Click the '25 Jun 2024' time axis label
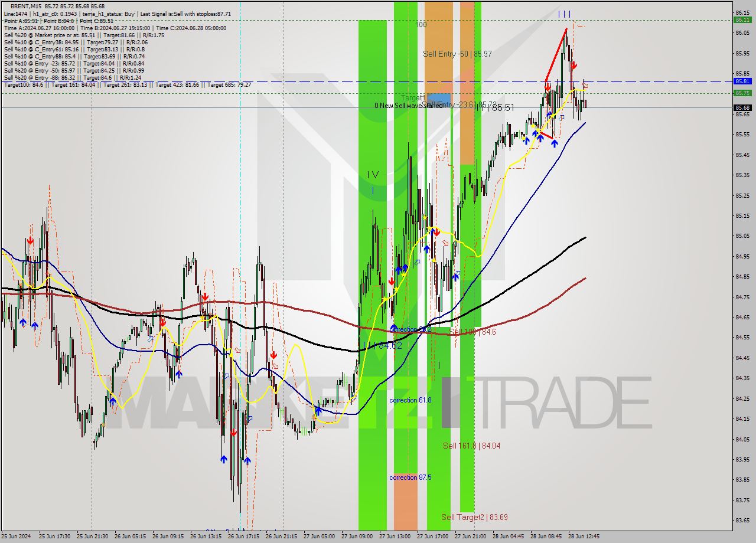Screen dimensions: 756x543 click(x=17, y=537)
